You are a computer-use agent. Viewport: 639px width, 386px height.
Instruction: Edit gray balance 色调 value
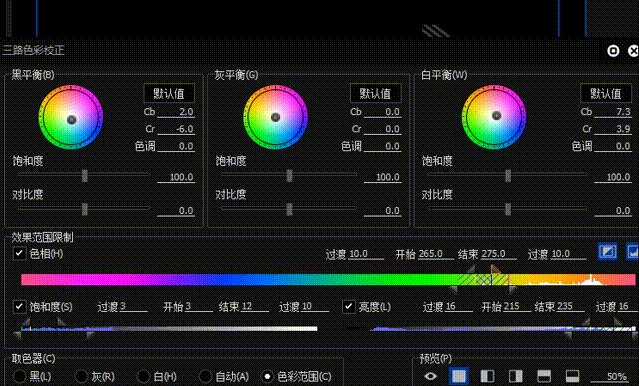tap(382, 146)
